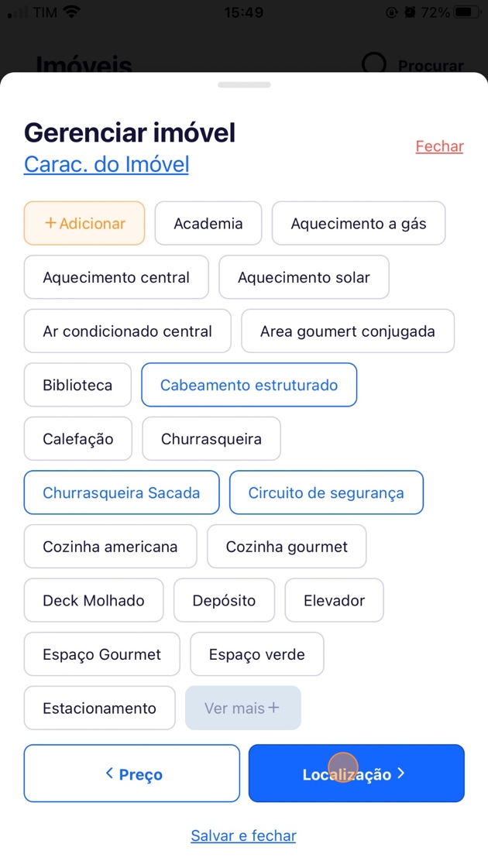Go forward to the Localização step
Viewport: 488px width, 868px height.
(356, 774)
